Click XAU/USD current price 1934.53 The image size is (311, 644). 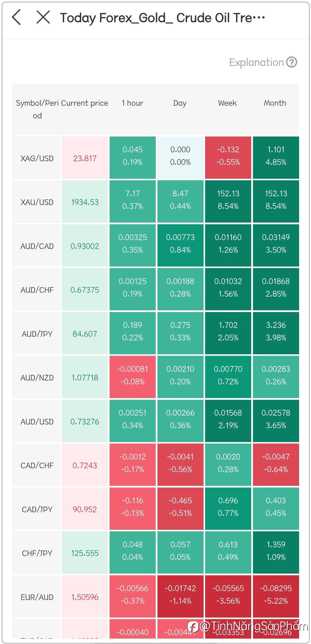tap(85, 202)
